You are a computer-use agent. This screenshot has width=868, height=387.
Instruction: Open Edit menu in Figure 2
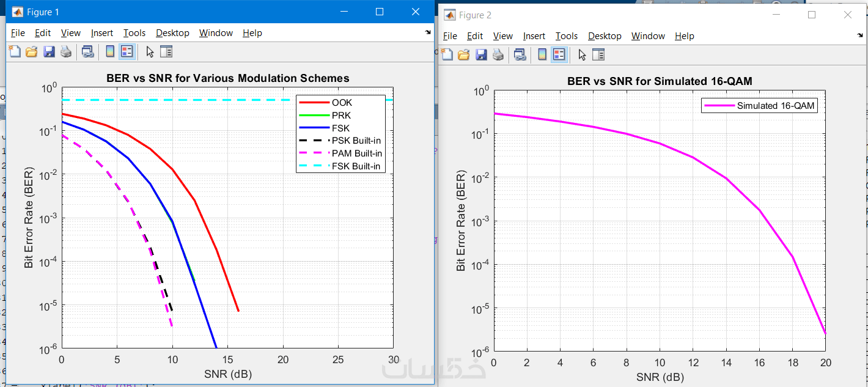pyautogui.click(x=475, y=36)
